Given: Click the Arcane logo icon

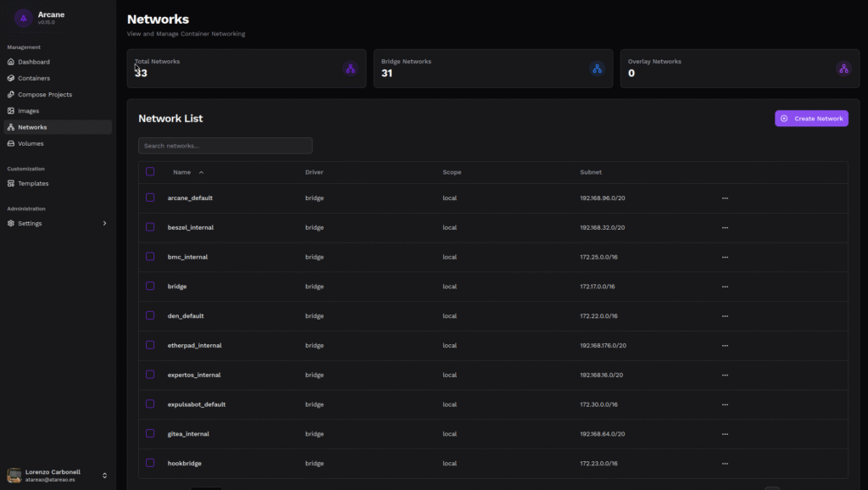Looking at the screenshot, I should click(24, 18).
